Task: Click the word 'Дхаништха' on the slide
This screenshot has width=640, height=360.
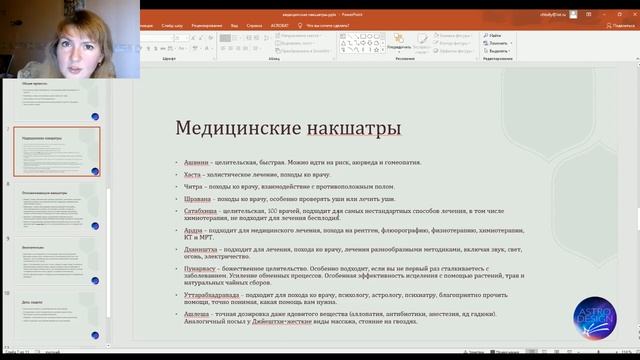Action: 200,249
